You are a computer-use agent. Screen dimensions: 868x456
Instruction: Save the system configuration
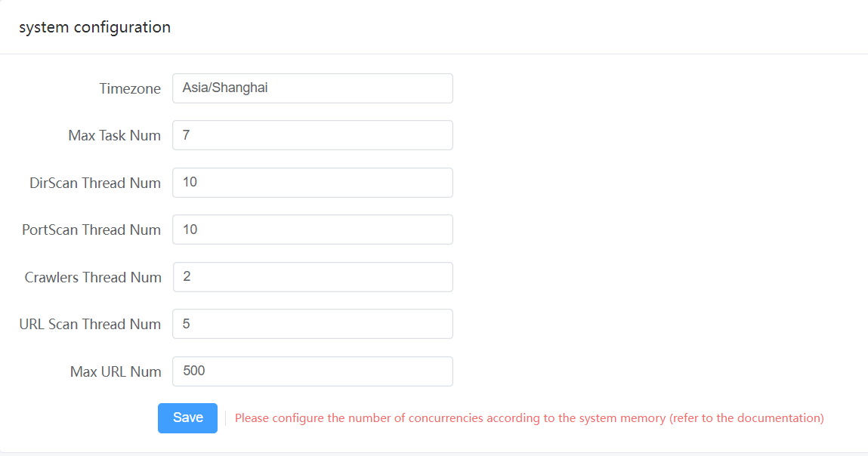187,418
